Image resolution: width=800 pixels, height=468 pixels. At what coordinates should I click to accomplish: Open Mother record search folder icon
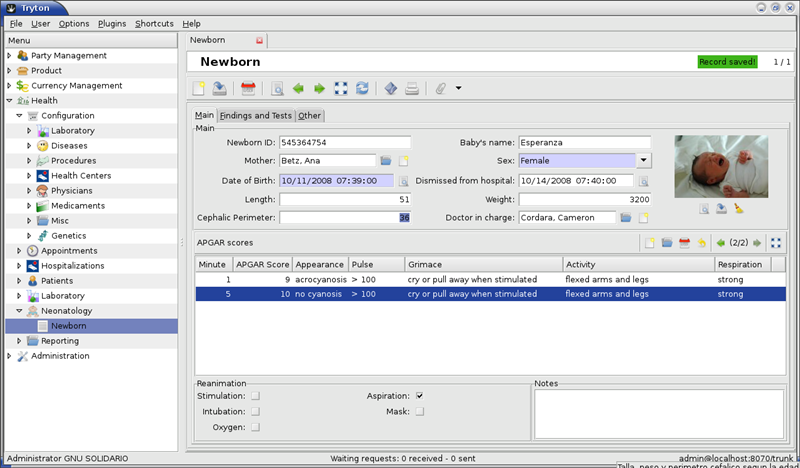[386, 161]
